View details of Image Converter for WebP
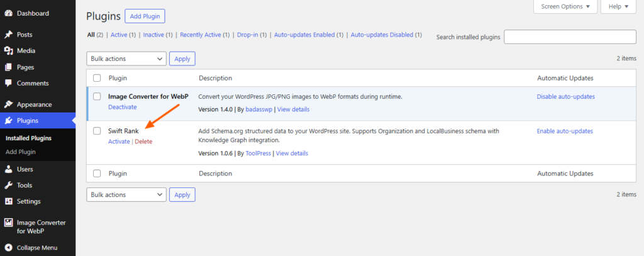 tap(293, 109)
